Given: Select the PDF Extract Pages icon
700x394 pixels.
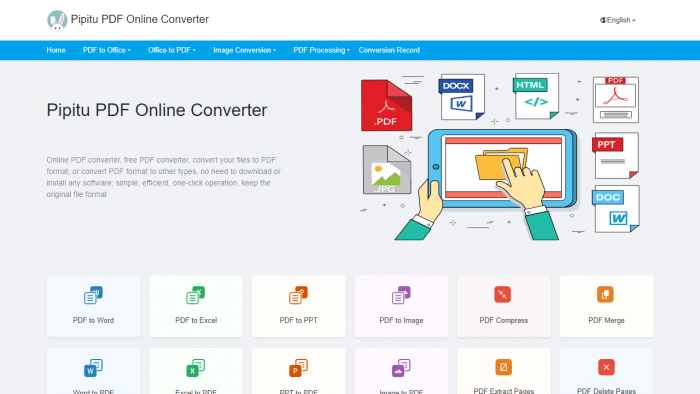Looking at the screenshot, I should click(504, 367).
